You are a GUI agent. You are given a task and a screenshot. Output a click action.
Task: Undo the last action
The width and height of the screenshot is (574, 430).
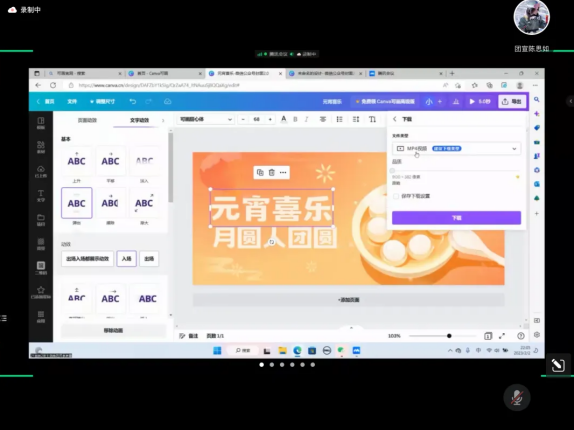133,101
